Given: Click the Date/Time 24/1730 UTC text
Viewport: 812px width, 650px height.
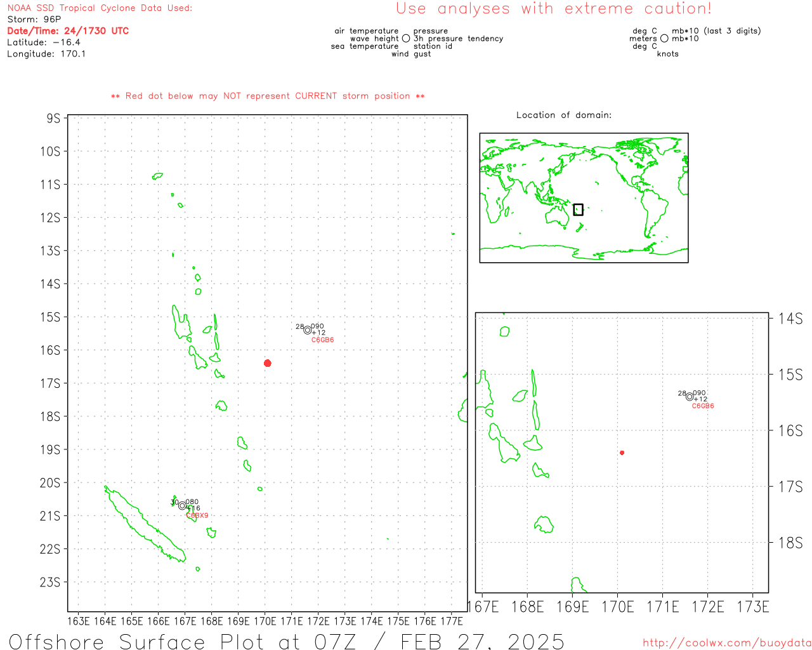Looking at the screenshot, I should [68, 30].
